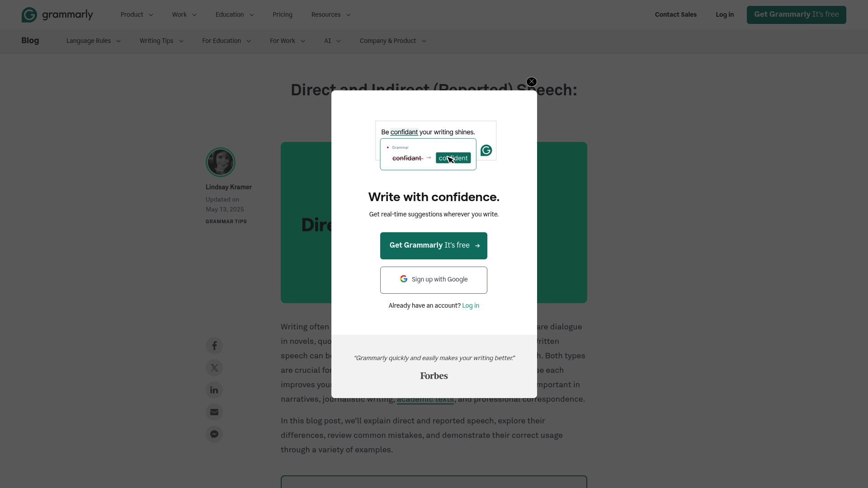The width and height of the screenshot is (868, 488).
Task: Share article via Messenger icon
Action: (x=214, y=435)
